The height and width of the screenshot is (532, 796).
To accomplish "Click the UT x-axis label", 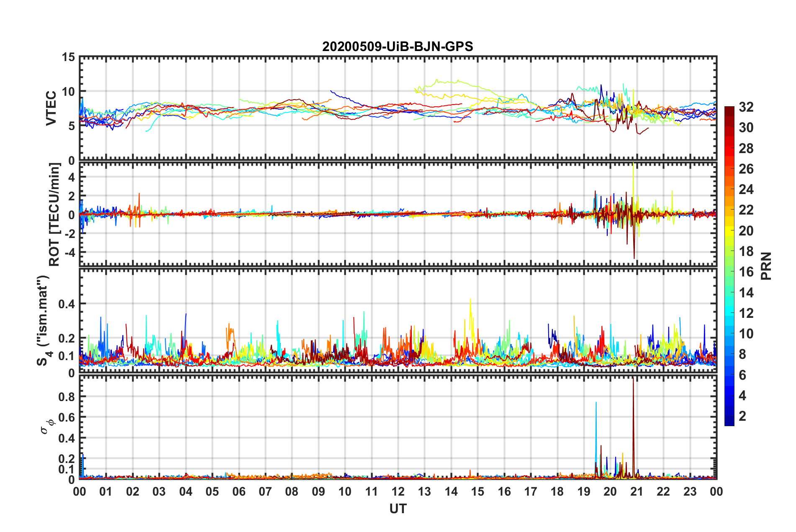I will 398,509.
